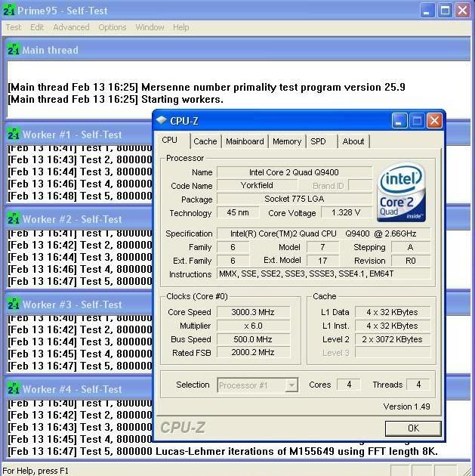Click the CPU-Z title bar diamond icon

(162, 120)
